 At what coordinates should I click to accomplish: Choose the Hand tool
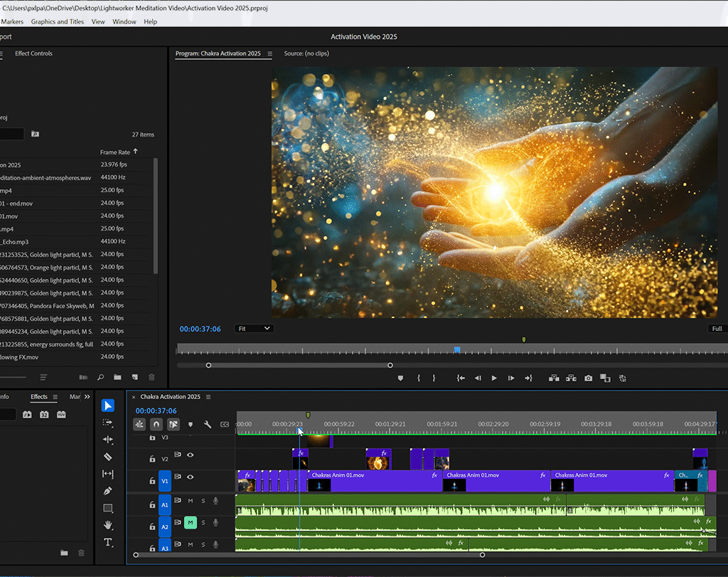[108, 525]
